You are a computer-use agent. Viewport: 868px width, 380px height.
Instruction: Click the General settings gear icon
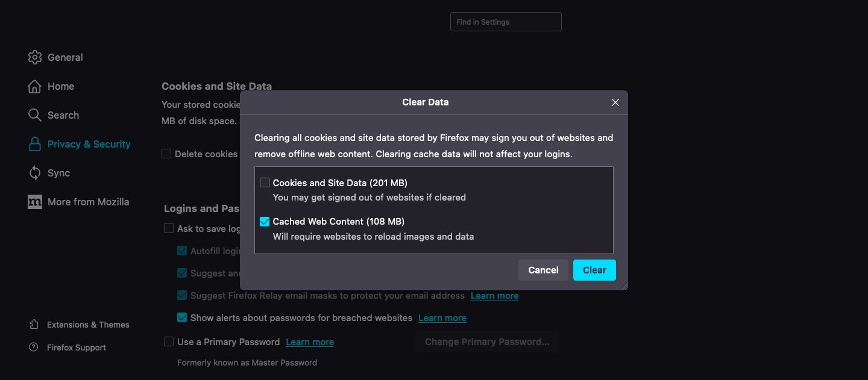click(x=35, y=57)
